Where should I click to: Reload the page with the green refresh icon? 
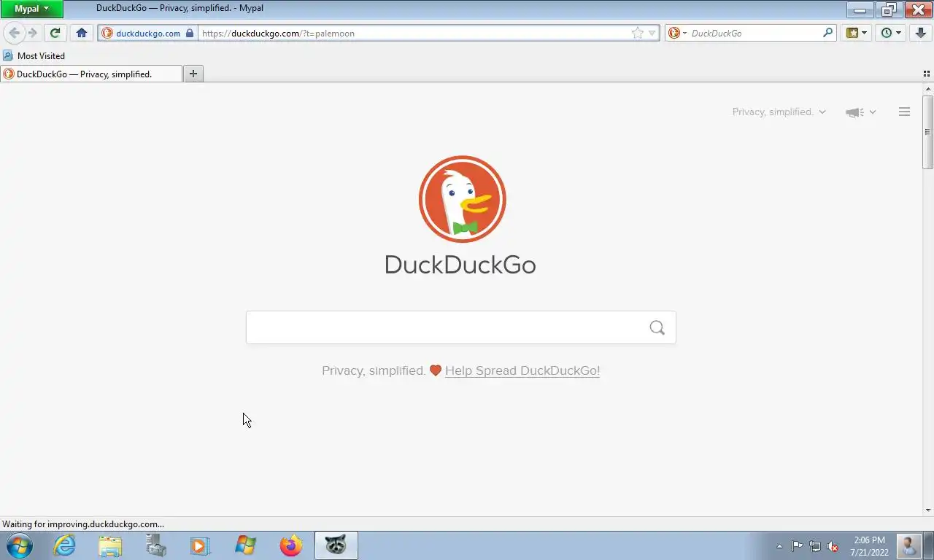coord(55,33)
